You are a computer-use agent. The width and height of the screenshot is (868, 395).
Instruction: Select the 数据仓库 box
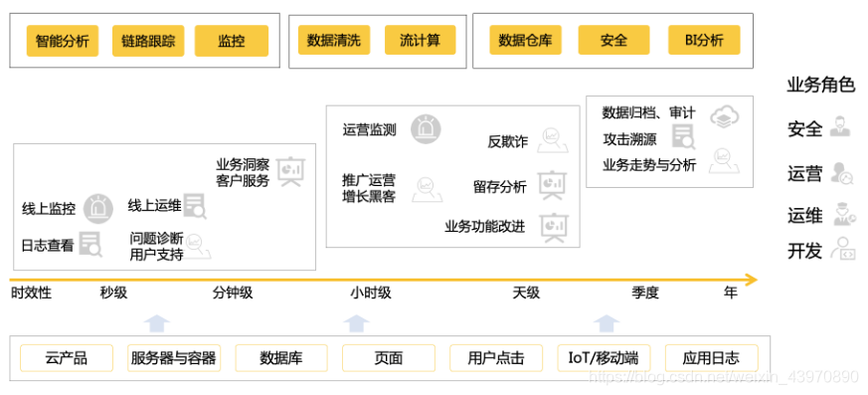[x=525, y=40]
